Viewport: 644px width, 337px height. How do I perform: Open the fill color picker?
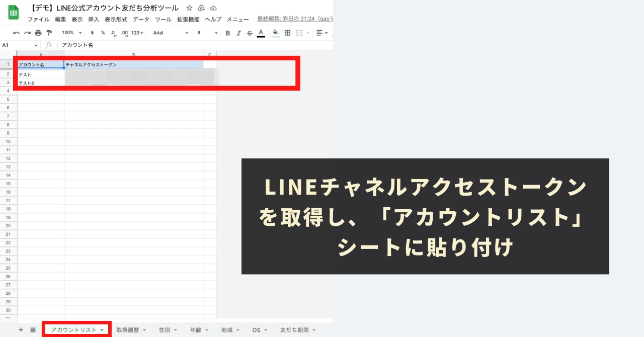(x=275, y=33)
